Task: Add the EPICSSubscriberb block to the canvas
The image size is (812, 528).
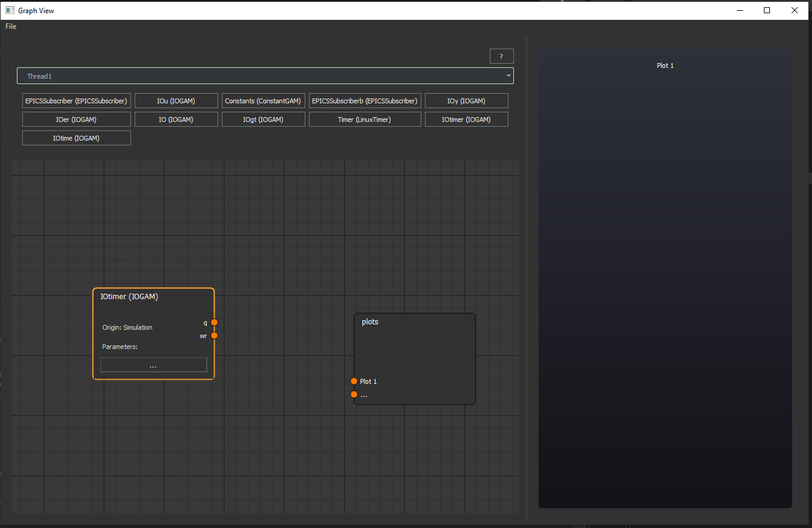Action: click(365, 100)
